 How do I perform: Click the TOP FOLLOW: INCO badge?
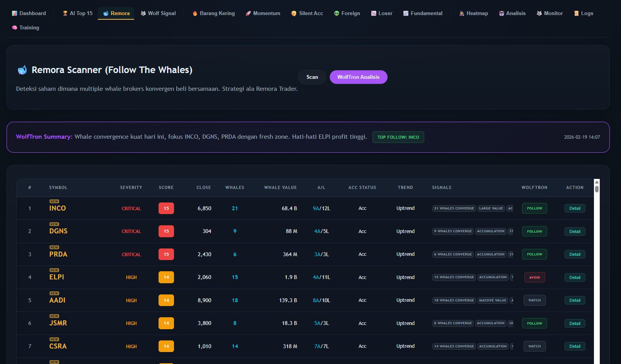[x=398, y=137]
